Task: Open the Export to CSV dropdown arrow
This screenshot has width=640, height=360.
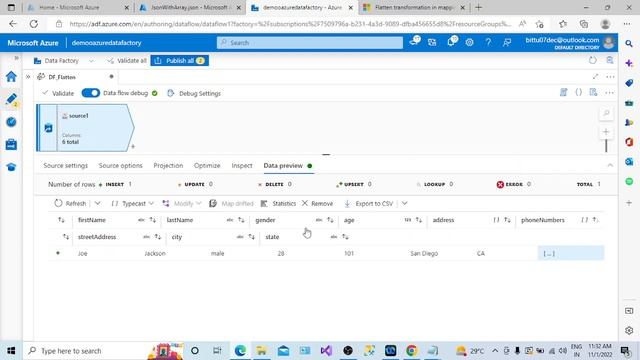Action: click(404, 203)
